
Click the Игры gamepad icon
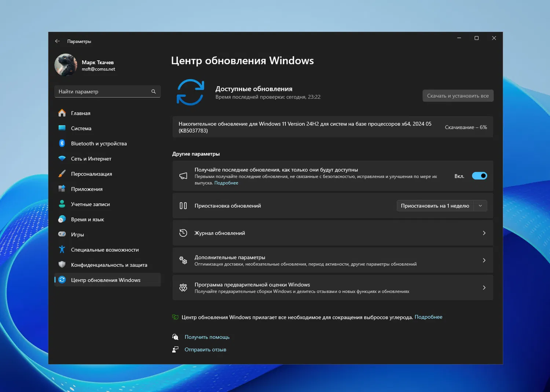coord(62,234)
